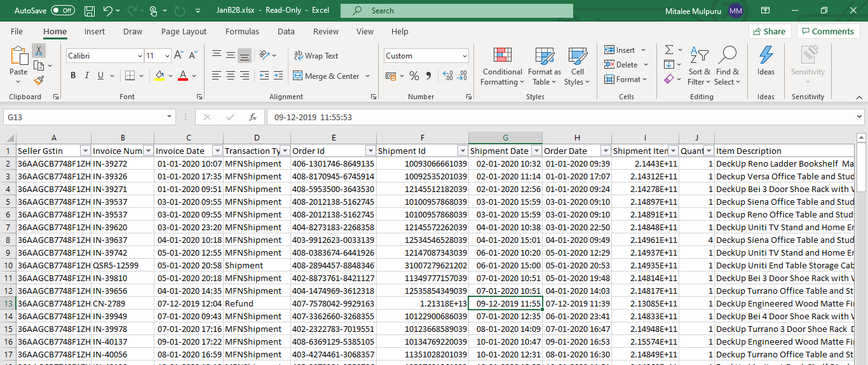Toggle bottom vertical alignment

click(x=244, y=56)
